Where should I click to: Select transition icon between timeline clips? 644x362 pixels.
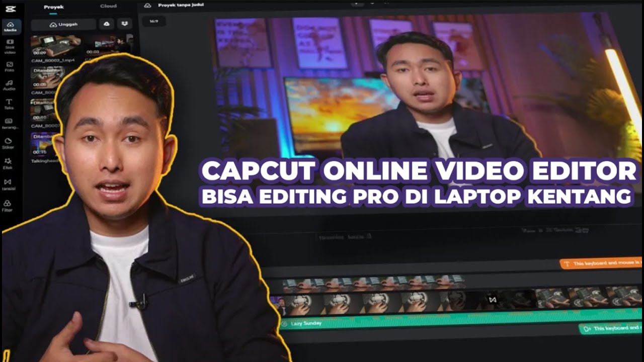coord(493,300)
